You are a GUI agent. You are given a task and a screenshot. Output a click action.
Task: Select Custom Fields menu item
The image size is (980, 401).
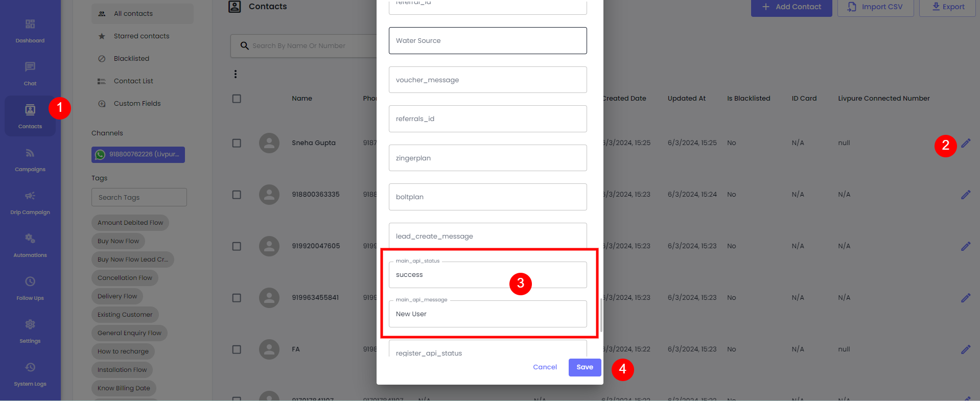pyautogui.click(x=137, y=104)
